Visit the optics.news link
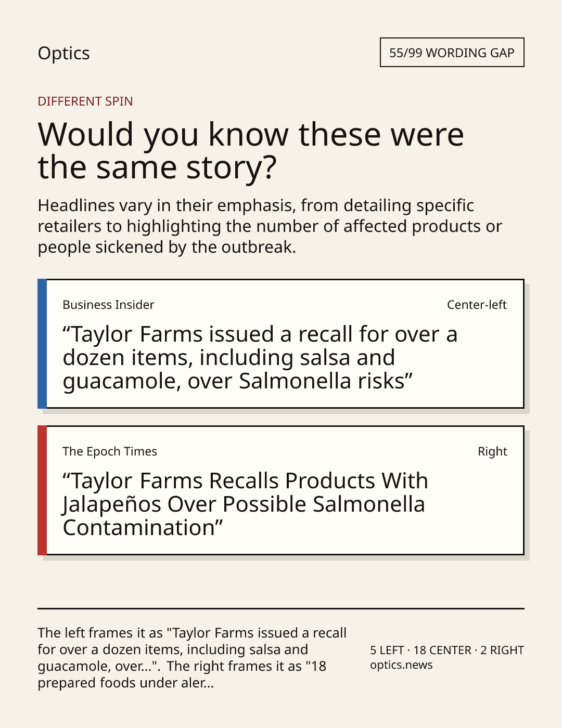 (401, 665)
